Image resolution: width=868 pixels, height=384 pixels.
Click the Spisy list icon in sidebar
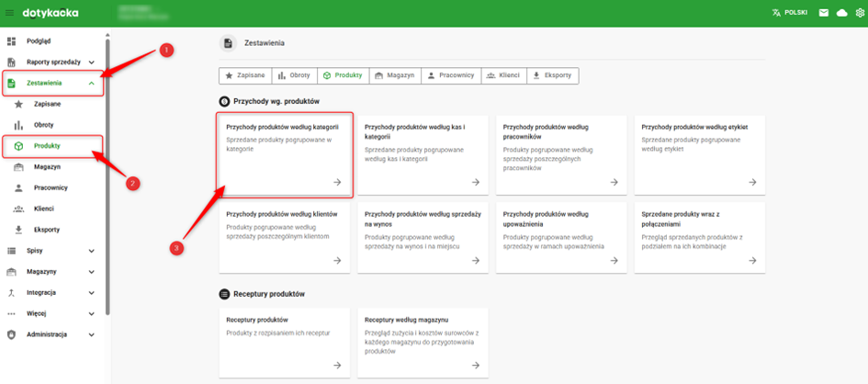pos(11,251)
